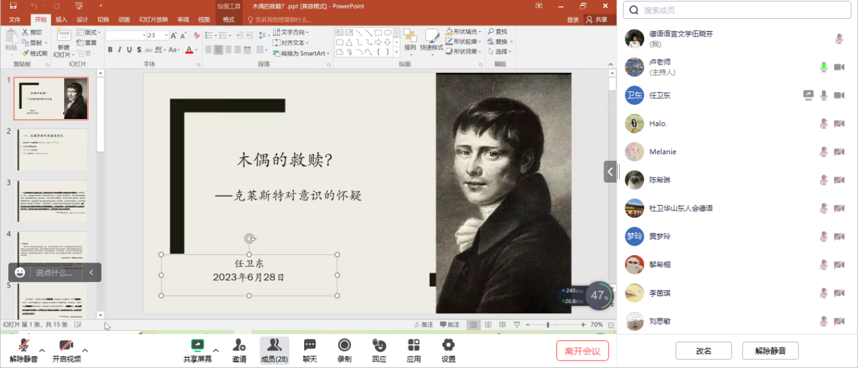Image resolution: width=868 pixels, height=368 pixels.
Task: Click the 共享屏幕 share screen icon
Action: coord(197,346)
